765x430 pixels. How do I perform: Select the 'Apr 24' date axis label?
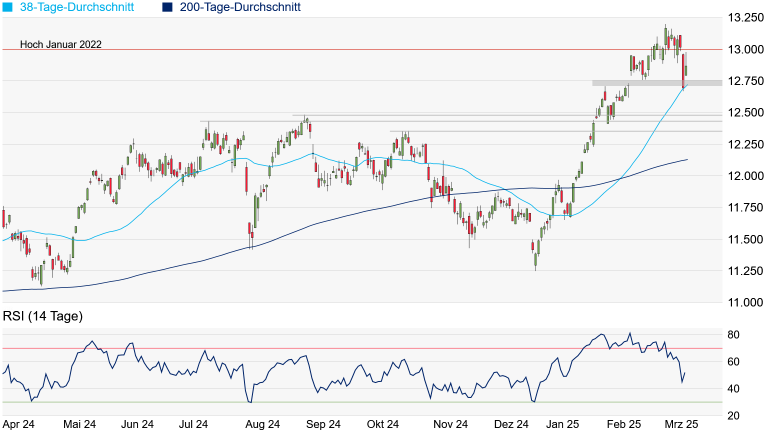click(18, 424)
